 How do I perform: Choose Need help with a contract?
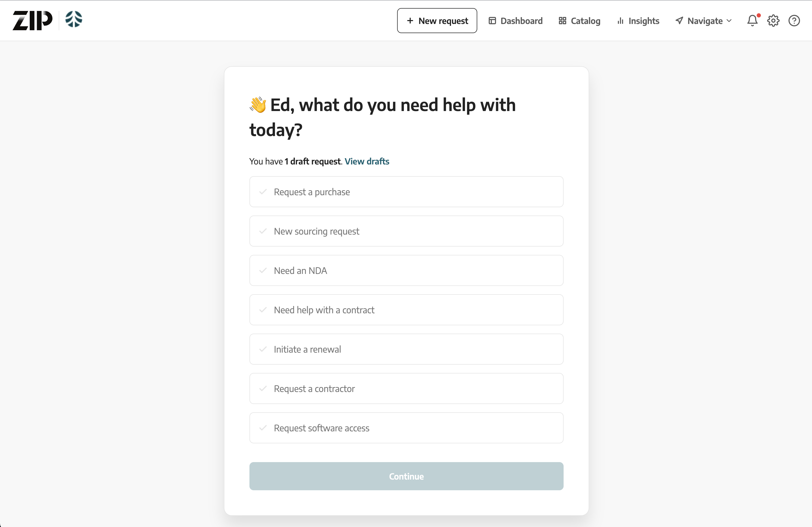(x=406, y=310)
